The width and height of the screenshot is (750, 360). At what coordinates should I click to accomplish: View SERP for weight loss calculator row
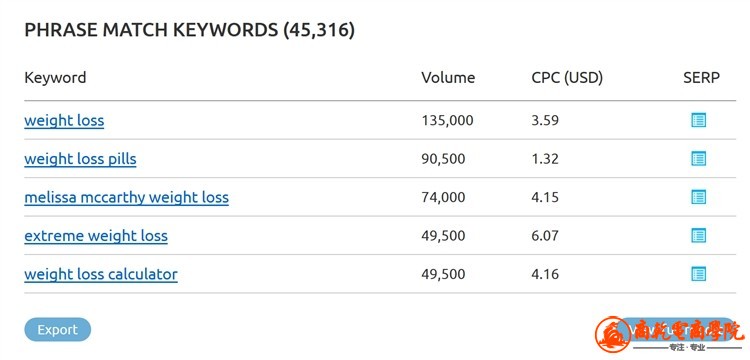coord(698,274)
